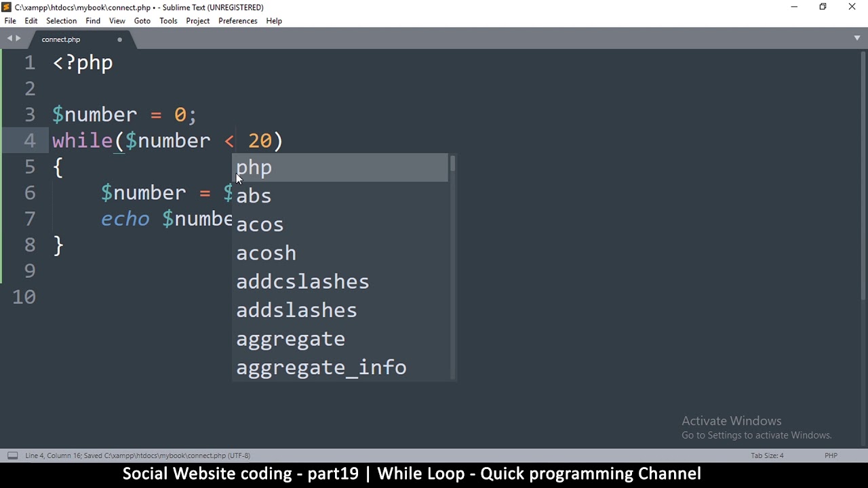Choose 'php' autocomplete suggestion
Screen dimensions: 868x488
click(340, 167)
